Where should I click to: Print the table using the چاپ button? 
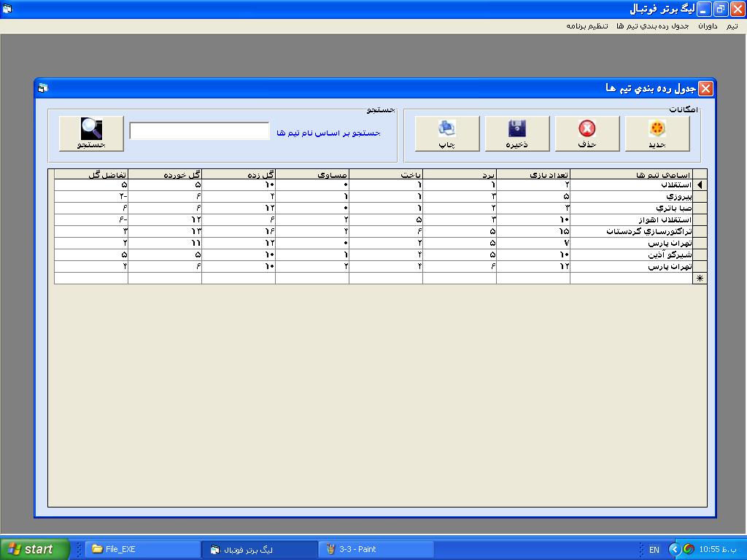click(447, 133)
